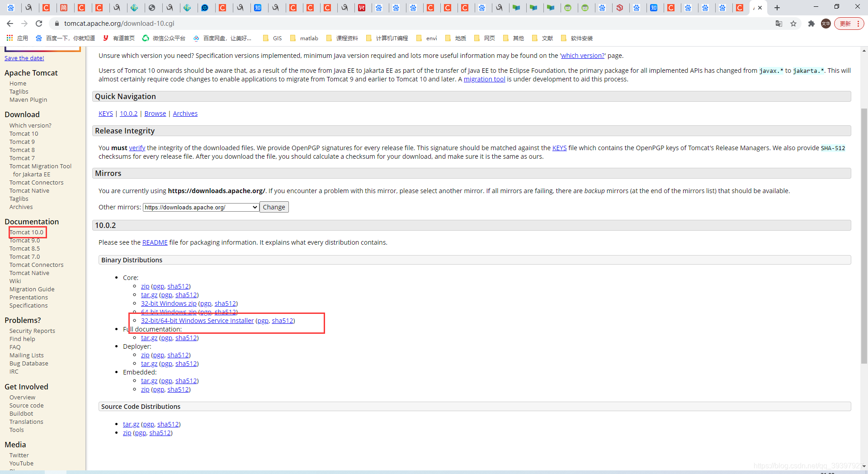Viewport: 868px width, 474px height.
Task: Open Which version? in the sidebar
Action: pyautogui.click(x=30, y=126)
